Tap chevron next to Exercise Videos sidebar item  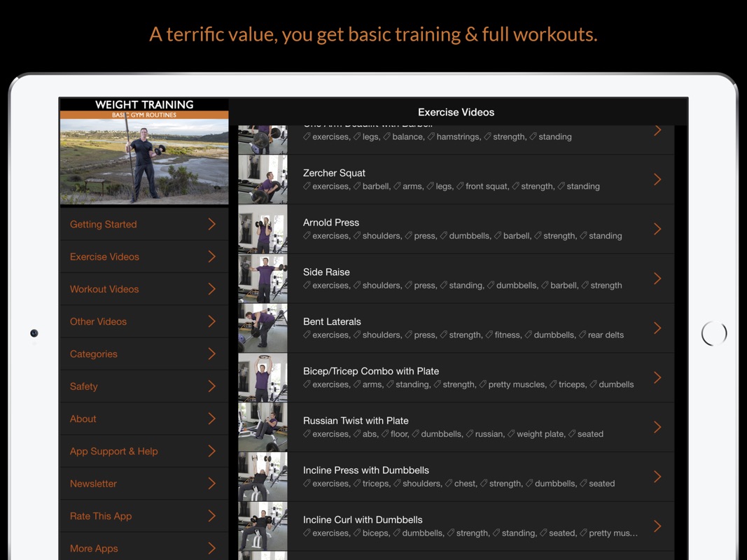coord(212,257)
